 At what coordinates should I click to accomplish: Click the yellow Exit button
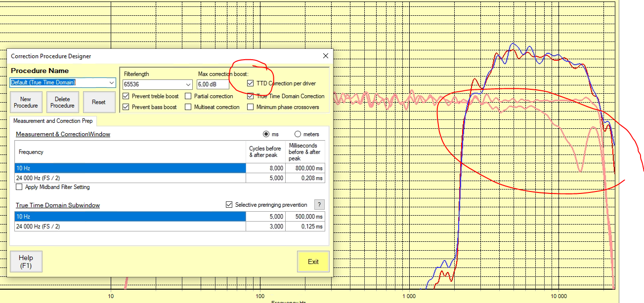coord(313,262)
